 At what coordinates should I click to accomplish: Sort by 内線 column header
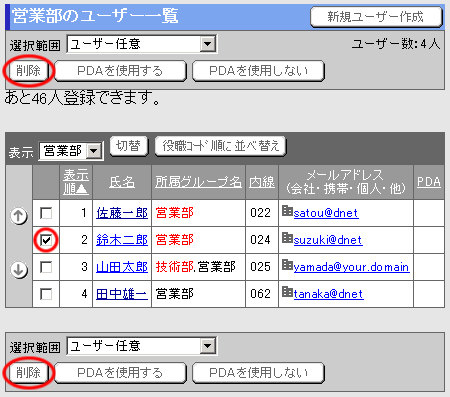pos(262,182)
